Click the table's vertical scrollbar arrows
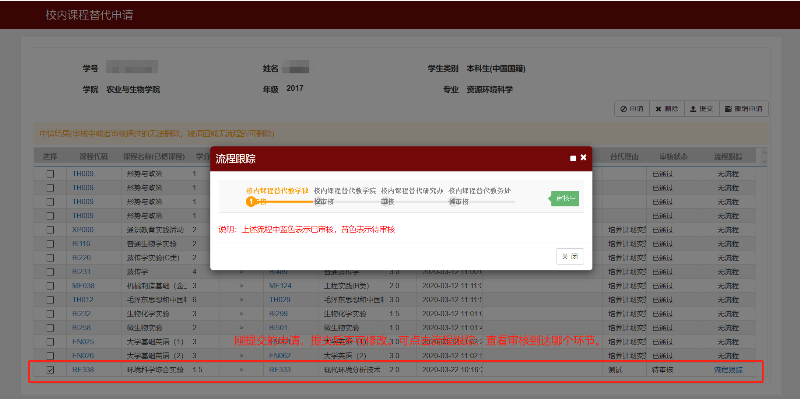 pyautogui.click(x=763, y=156)
